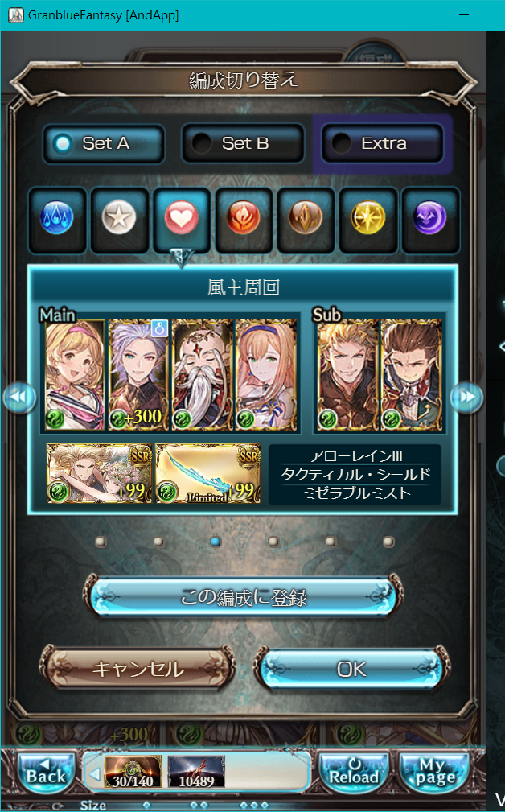Select the light element icon

367,219
